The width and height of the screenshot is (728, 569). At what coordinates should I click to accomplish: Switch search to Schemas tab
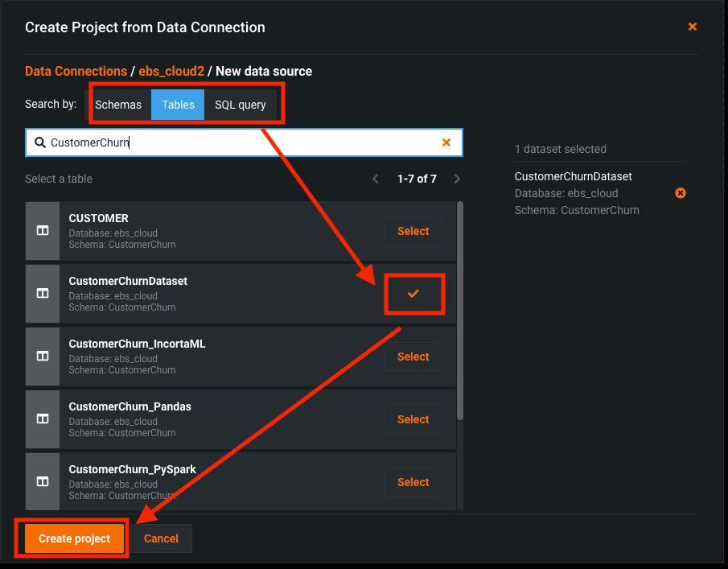[118, 105]
